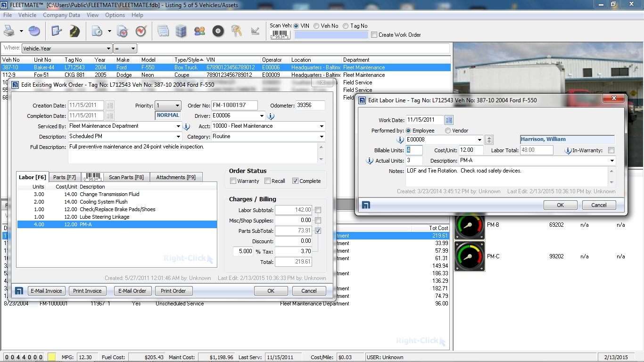Open the Vehicle.Year field selector dropdown

tap(107, 48)
